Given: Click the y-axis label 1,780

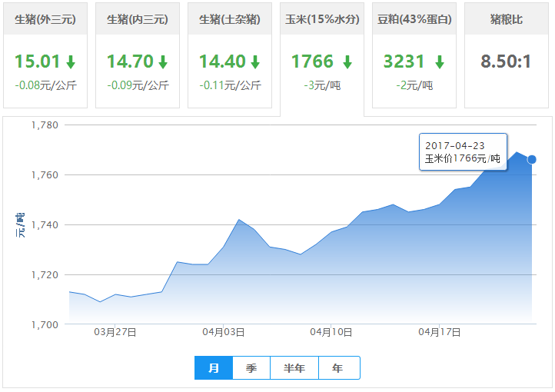Looking at the screenshot, I should pyautogui.click(x=45, y=125).
